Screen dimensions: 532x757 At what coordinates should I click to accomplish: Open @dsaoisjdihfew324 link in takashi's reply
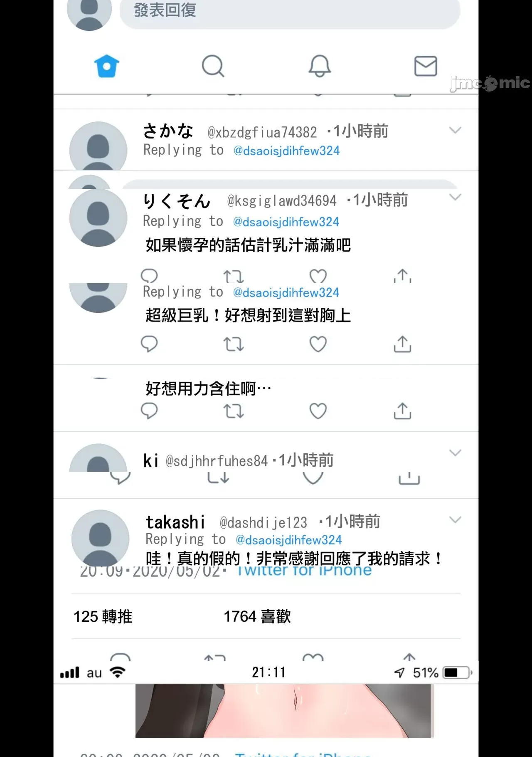click(x=289, y=540)
